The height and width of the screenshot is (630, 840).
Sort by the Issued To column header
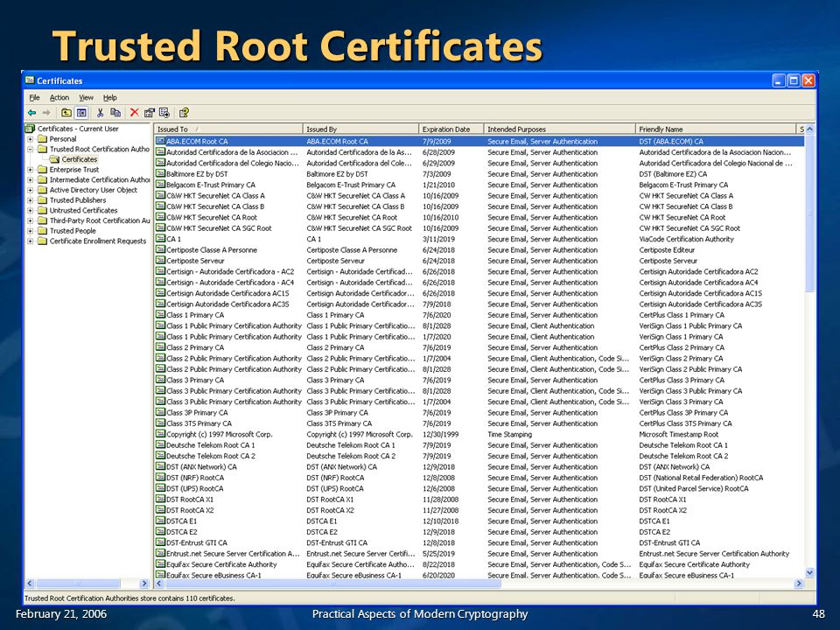228,129
